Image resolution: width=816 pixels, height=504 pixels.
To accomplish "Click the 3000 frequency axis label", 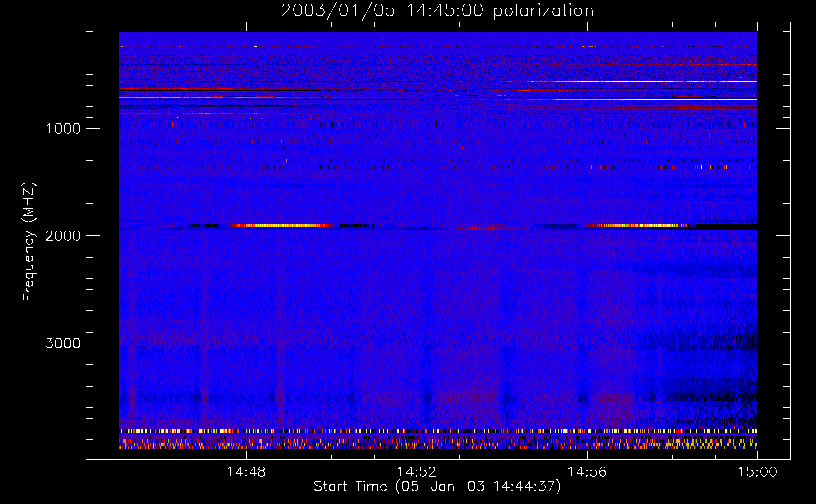I will coord(63,343).
